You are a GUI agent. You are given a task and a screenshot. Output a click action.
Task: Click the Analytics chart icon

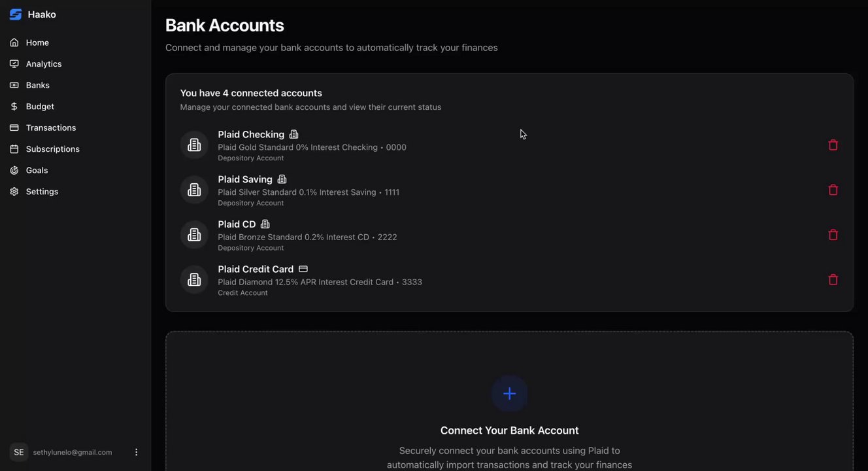click(14, 64)
